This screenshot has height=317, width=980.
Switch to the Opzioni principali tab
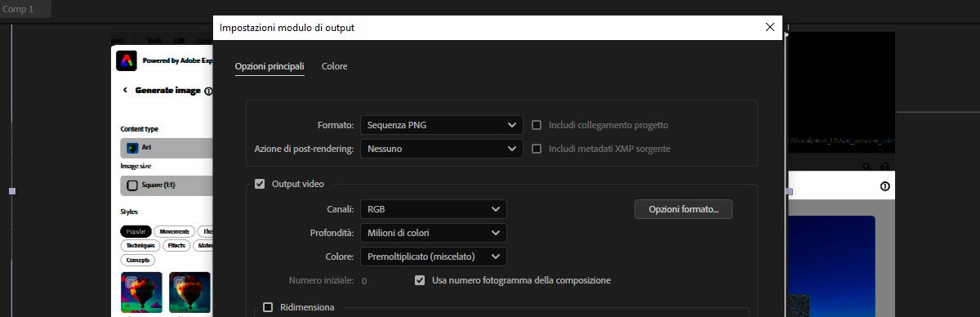[269, 66]
